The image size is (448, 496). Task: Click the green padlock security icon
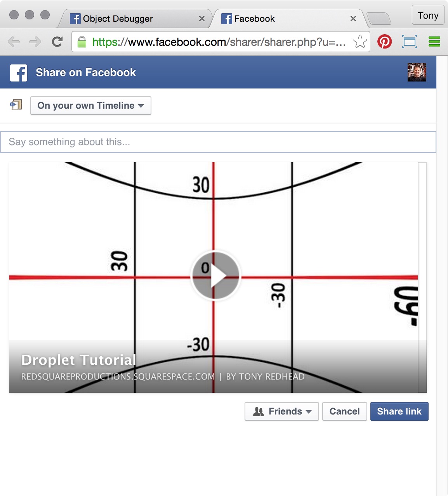coord(82,42)
